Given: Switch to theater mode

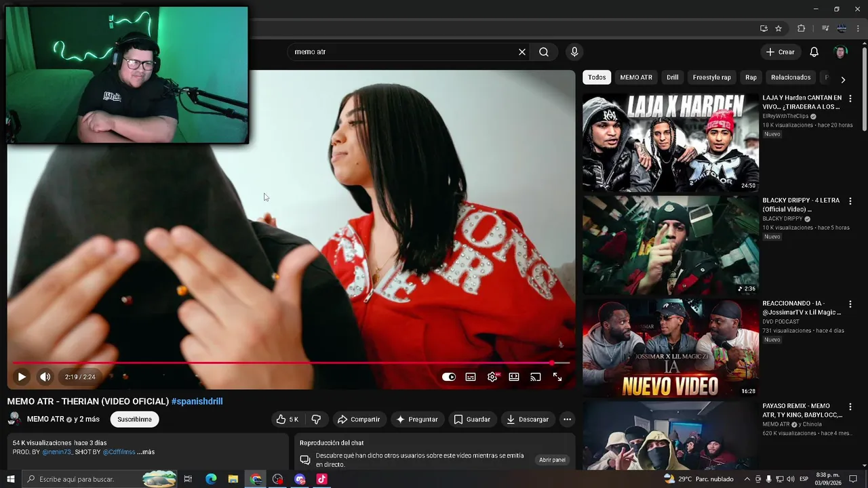Looking at the screenshot, I should 514,377.
